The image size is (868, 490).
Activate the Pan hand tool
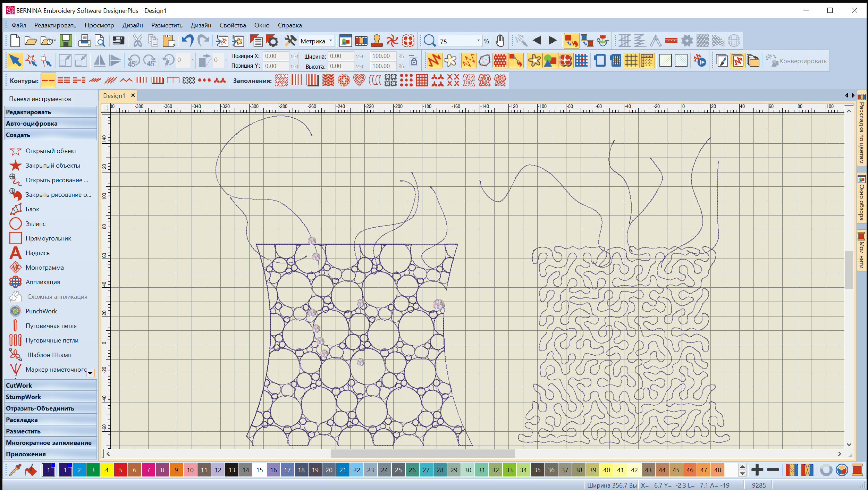(500, 41)
